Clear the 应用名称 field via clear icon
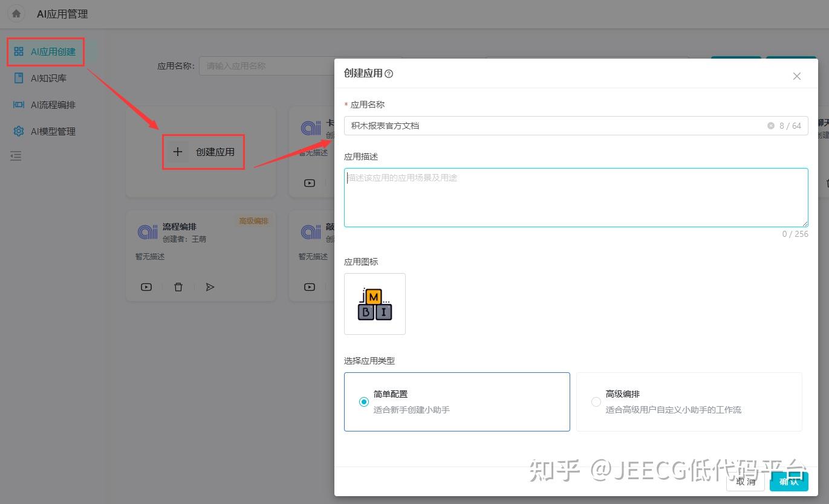This screenshot has width=829, height=504. [x=771, y=126]
